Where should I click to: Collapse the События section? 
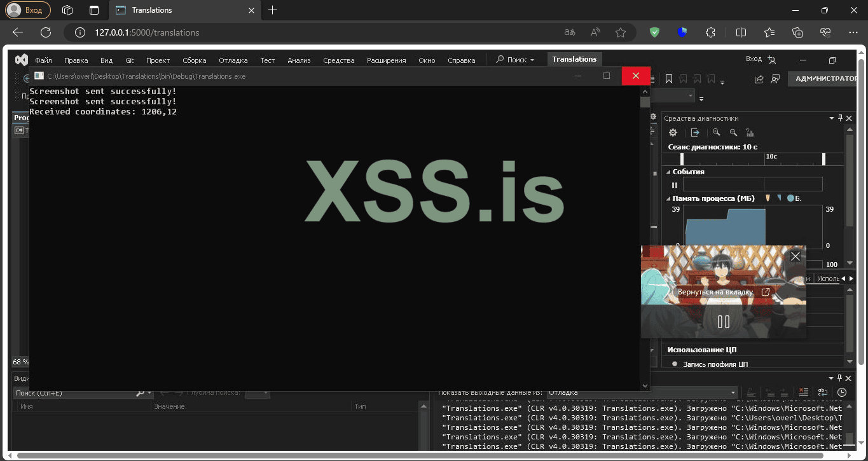coord(668,172)
